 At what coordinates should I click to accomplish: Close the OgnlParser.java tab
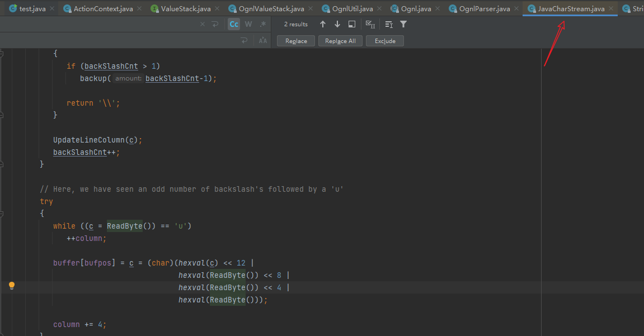pos(516,8)
